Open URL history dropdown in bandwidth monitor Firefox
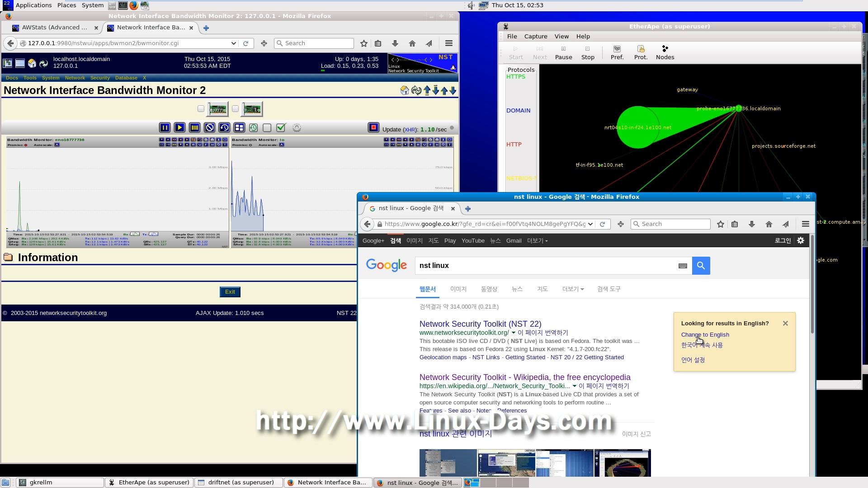Image resolution: width=868 pixels, height=488 pixels. pos(233,43)
